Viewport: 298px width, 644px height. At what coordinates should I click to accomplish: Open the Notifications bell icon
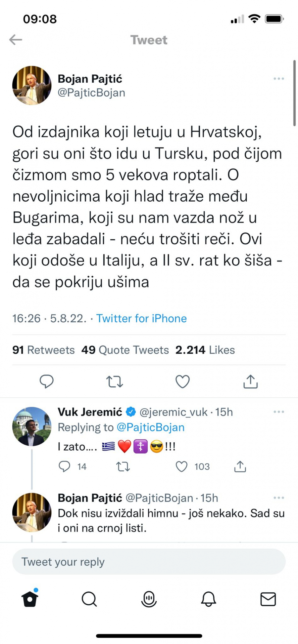209,599
